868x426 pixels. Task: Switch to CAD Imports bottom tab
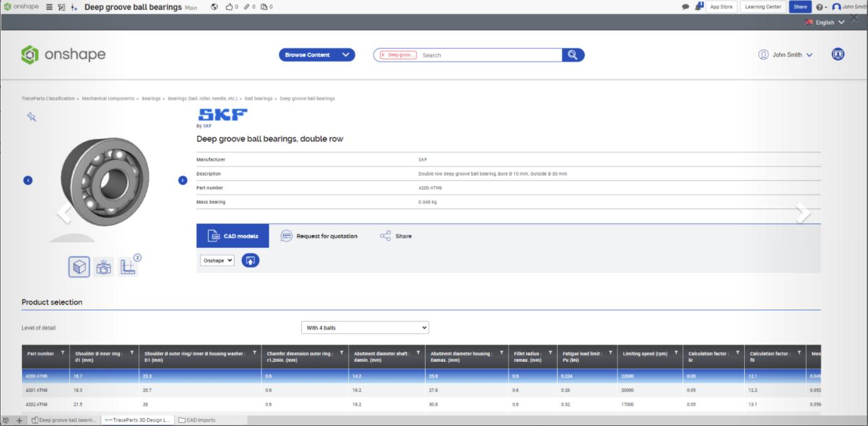coord(197,420)
